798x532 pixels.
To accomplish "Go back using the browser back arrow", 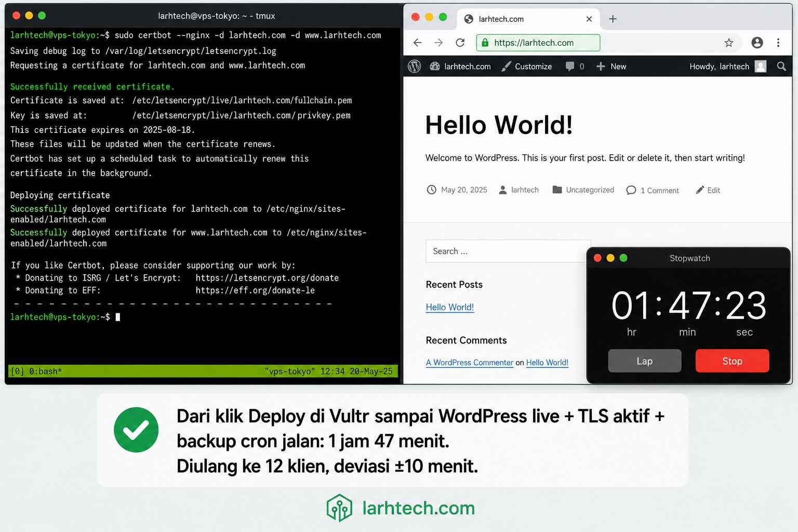I will tap(417, 43).
